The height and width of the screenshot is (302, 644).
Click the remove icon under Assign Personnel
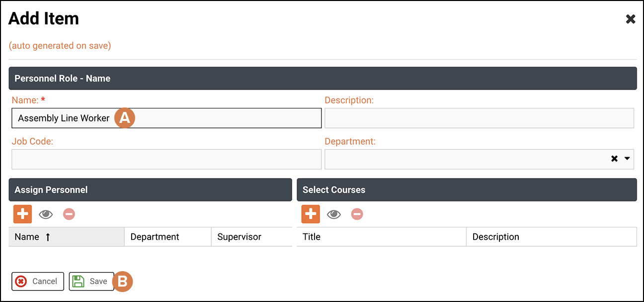tap(69, 214)
